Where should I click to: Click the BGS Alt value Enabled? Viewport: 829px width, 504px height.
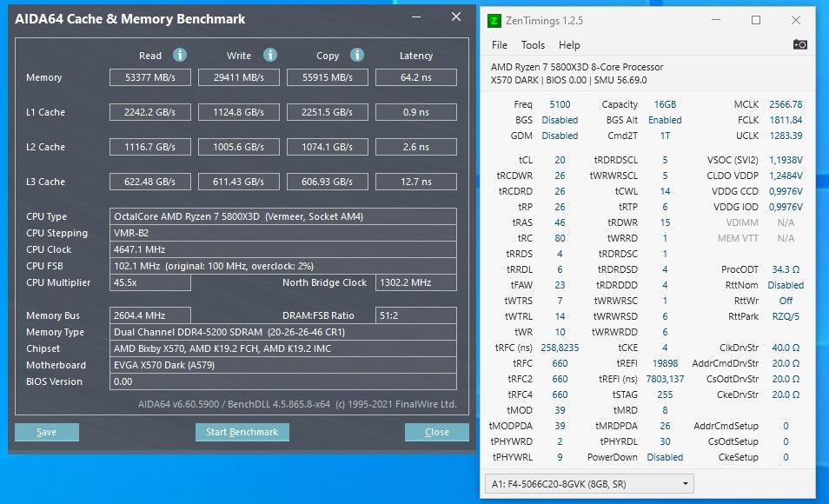(x=665, y=120)
